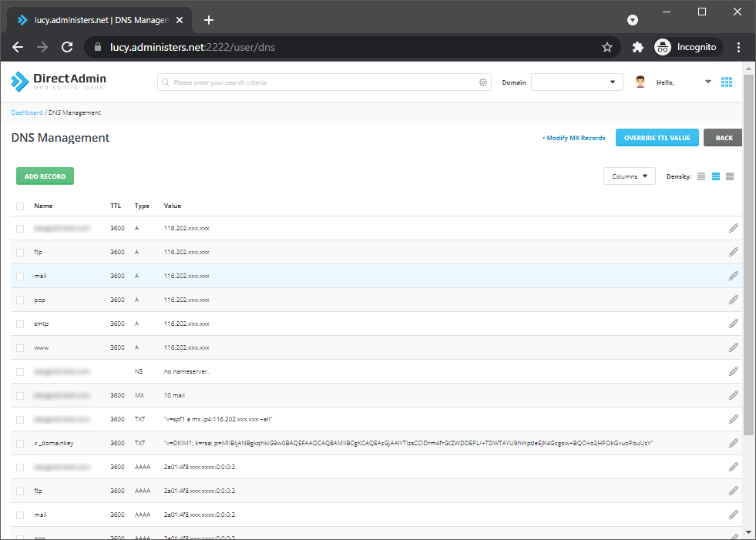
Task: Click the browser back arrow
Action: pyautogui.click(x=18, y=47)
